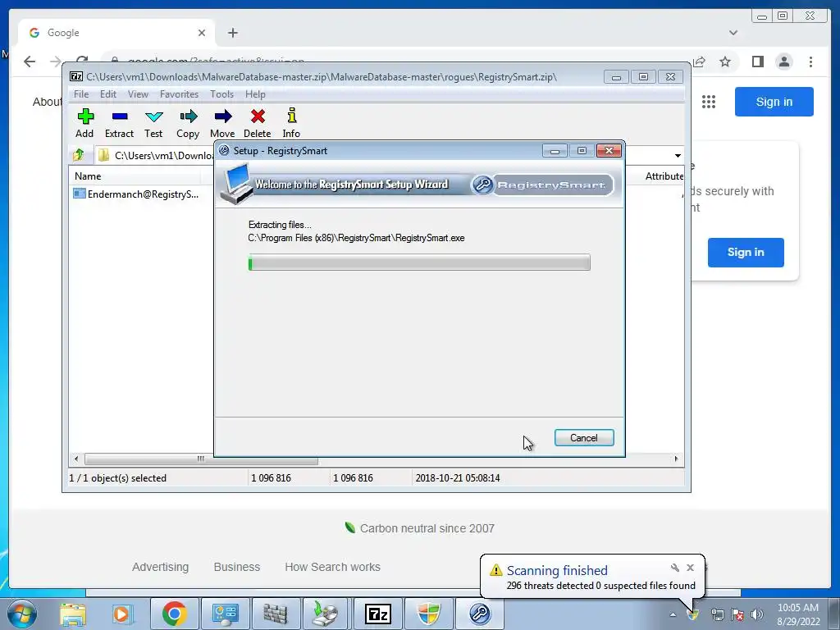Click the right arrow of 7-Zip scrollbar
The image size is (840, 630).
click(x=676, y=459)
